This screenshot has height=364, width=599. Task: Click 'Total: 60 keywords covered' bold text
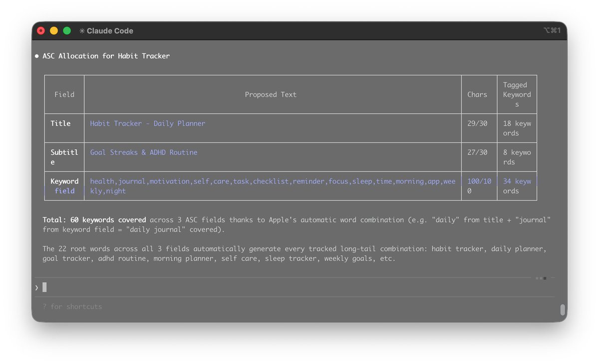(x=94, y=220)
